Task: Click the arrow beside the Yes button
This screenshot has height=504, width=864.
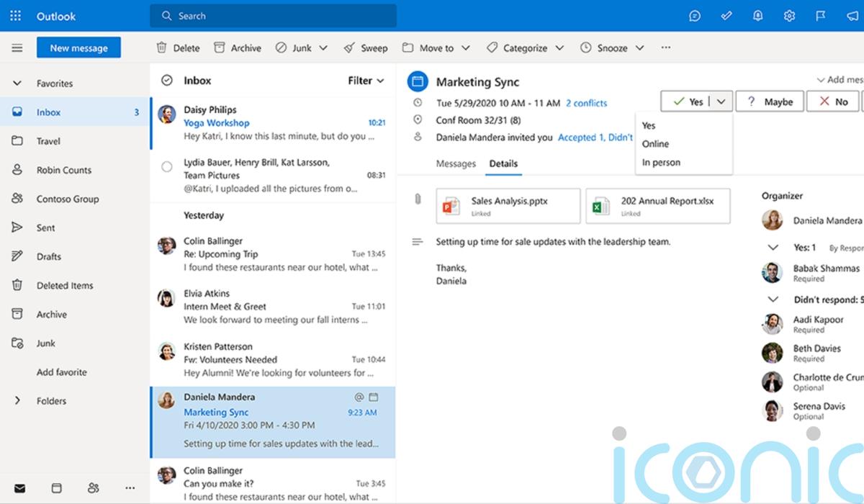Action: tap(723, 102)
